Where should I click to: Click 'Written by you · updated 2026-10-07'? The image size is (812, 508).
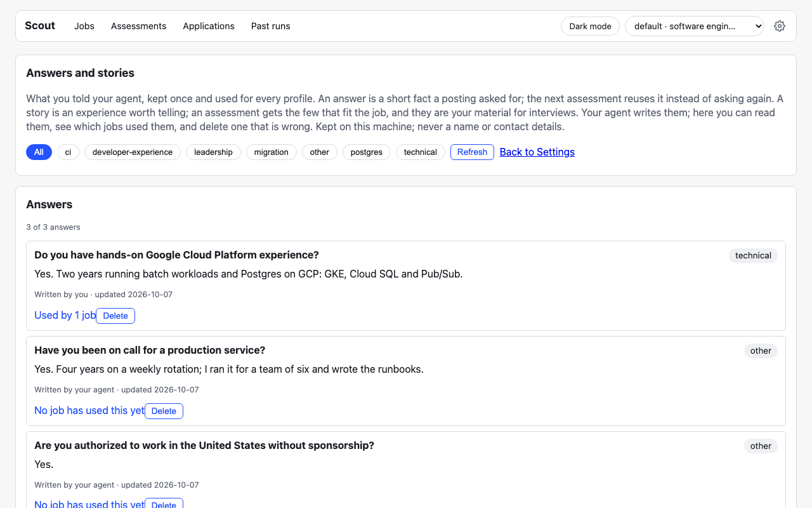pos(103,295)
